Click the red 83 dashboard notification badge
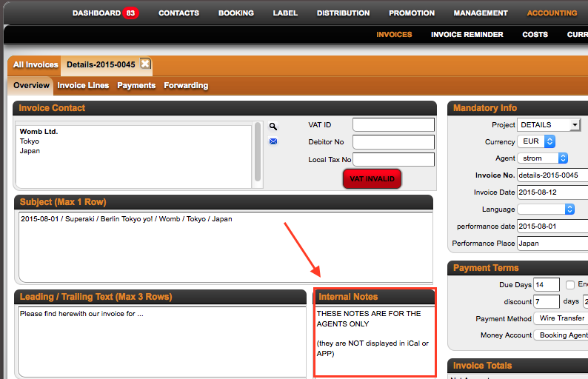The height and width of the screenshot is (379, 588). [x=130, y=13]
